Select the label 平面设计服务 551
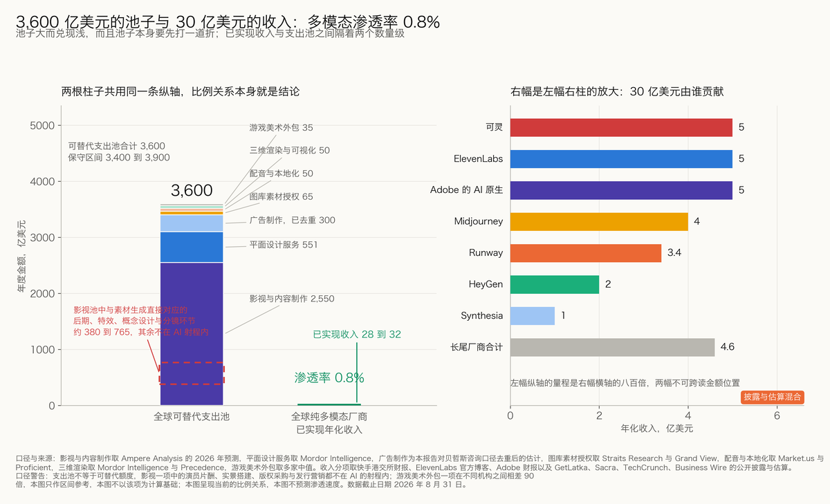This screenshot has width=830, height=504. point(284,245)
